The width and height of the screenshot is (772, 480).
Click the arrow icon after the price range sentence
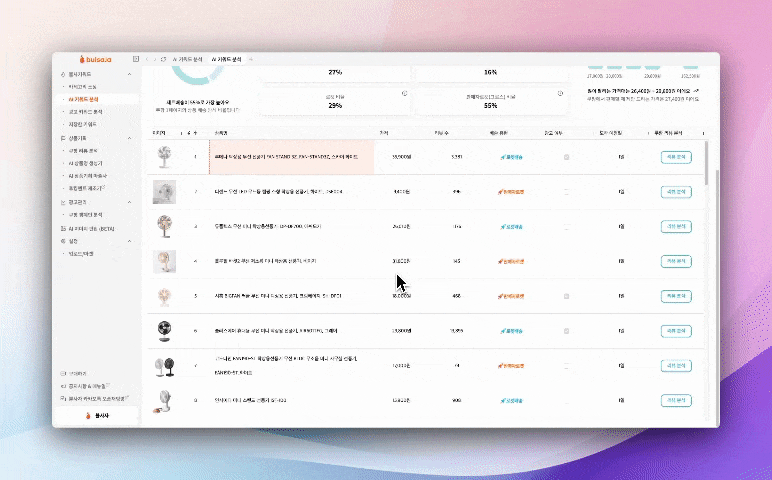point(697,91)
